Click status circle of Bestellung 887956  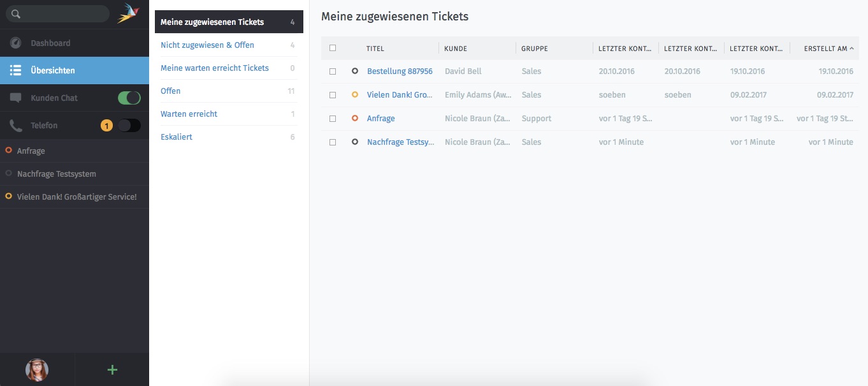coord(355,71)
